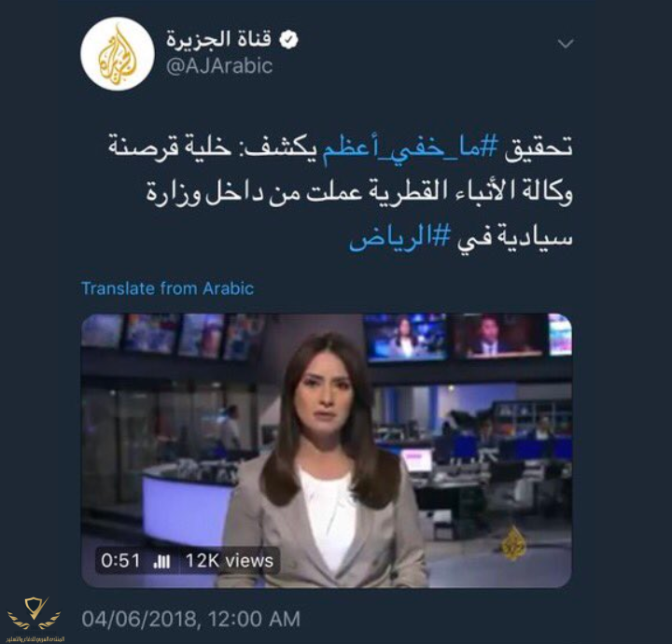Visit the @AJArabic handle
The height and width of the screenshot is (644, 672).
coord(219,66)
